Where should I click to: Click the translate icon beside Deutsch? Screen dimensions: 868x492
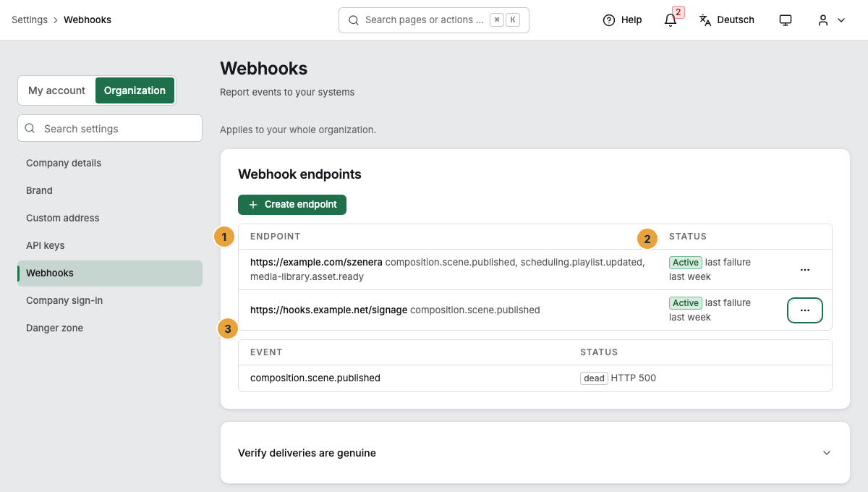[x=705, y=20]
